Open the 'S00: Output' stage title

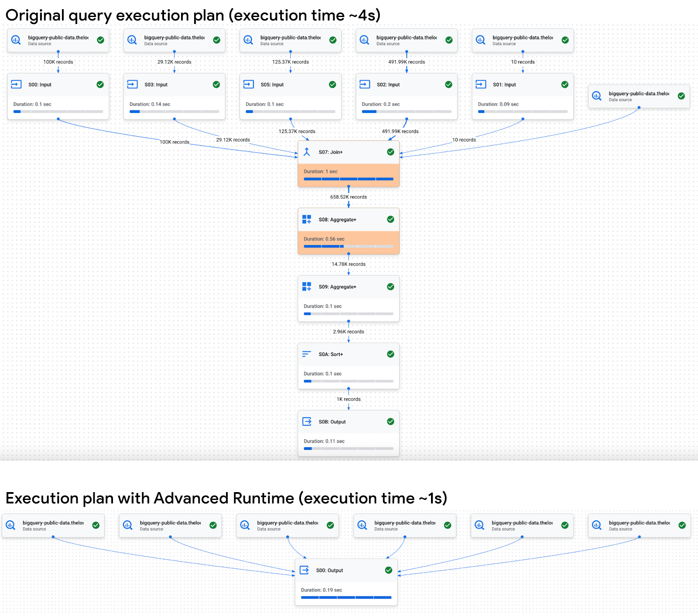coord(330,570)
